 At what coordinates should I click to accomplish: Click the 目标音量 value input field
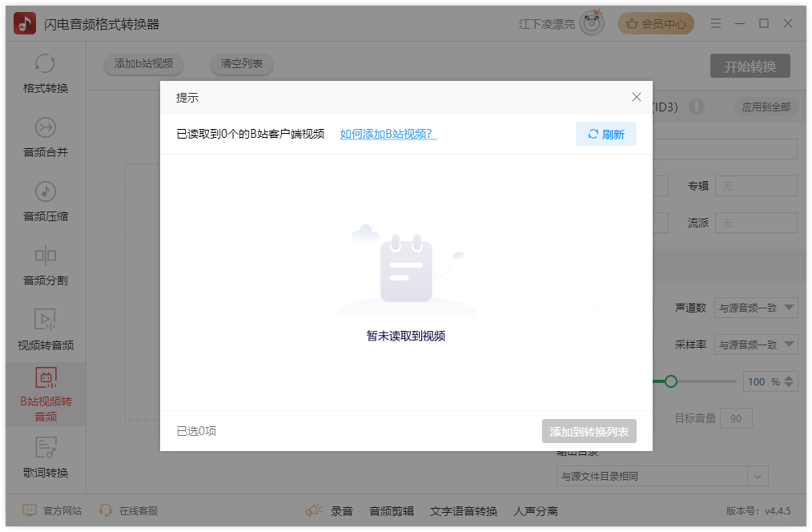coord(736,418)
